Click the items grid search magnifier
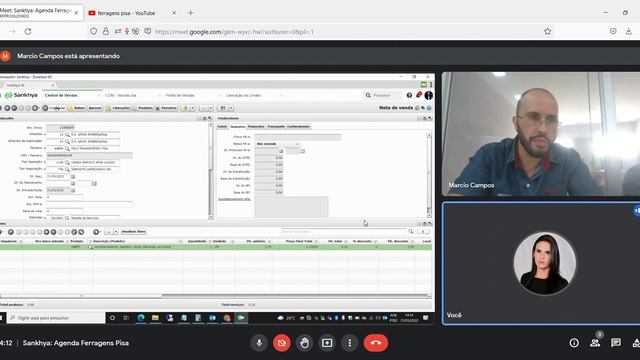 point(411,232)
